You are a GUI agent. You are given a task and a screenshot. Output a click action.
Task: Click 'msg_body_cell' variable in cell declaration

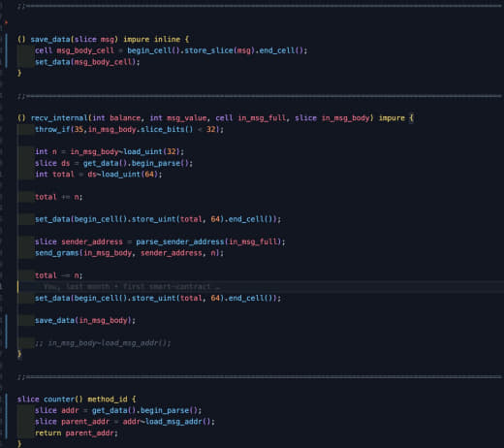point(85,50)
